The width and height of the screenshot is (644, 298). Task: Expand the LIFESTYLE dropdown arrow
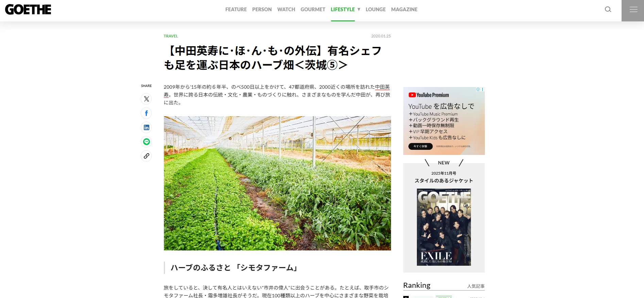click(x=359, y=10)
